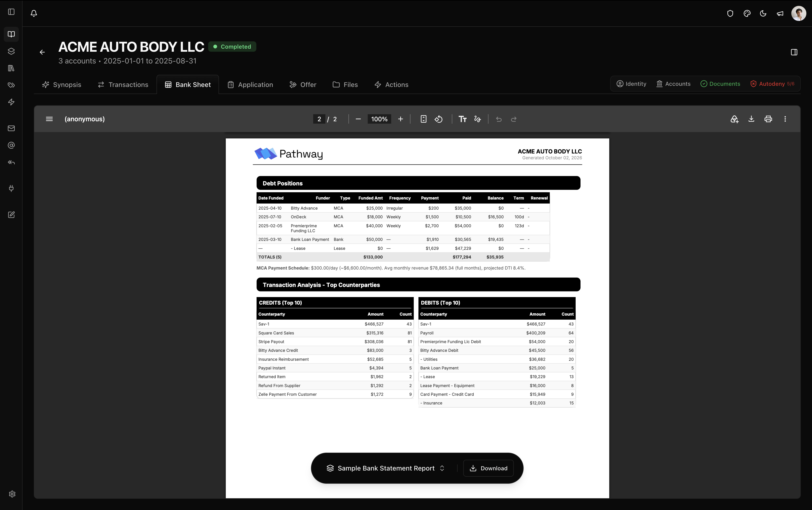Zoom in with the plus button
The width and height of the screenshot is (812, 510).
tap(400, 119)
